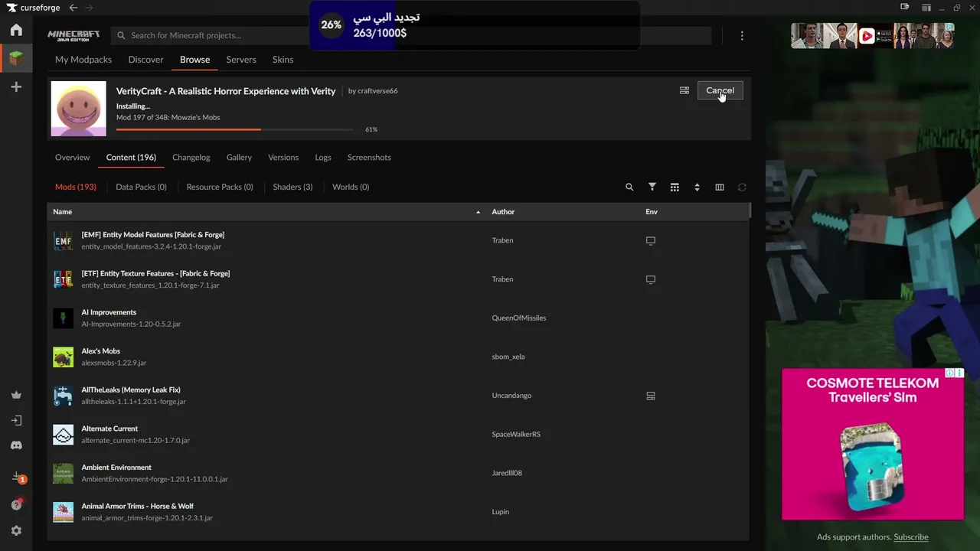This screenshot has height=551, width=980.
Task: Cancel the modpack installation
Action: [720, 90]
